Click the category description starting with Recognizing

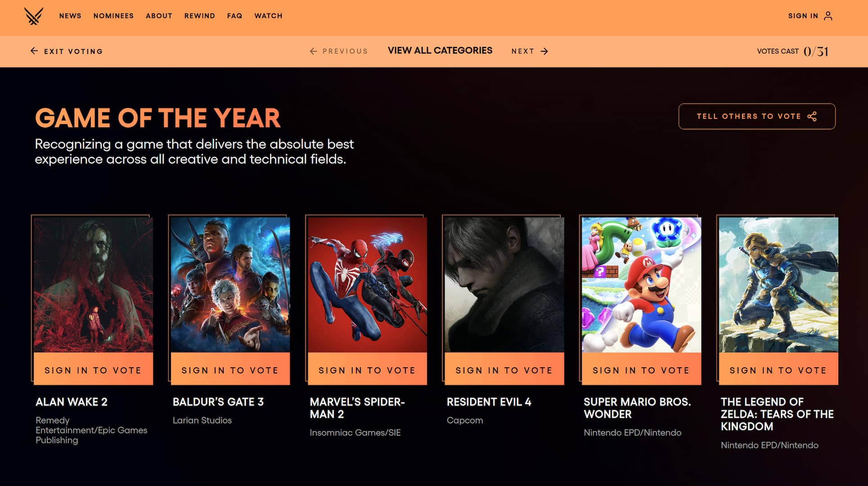click(194, 152)
